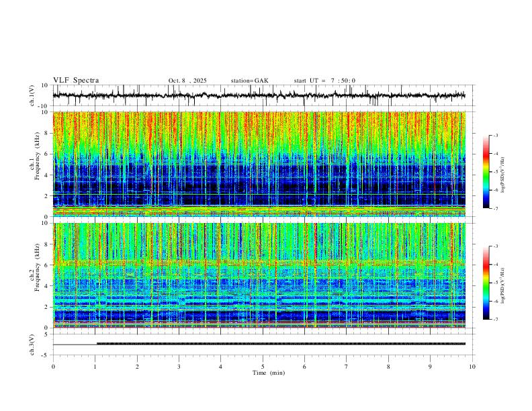Viewport: 532px width, 411px height.
Task: Click the 'Time (min)' axis label
Action: 269,373
